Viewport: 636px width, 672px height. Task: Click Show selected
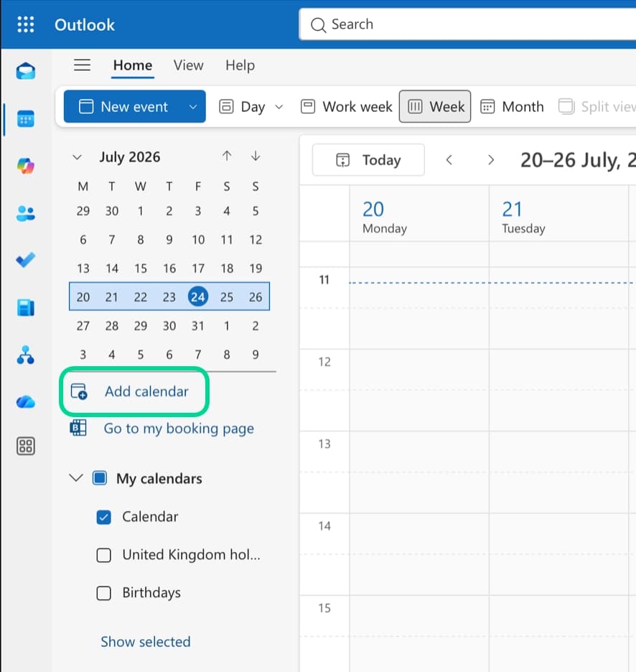click(146, 642)
